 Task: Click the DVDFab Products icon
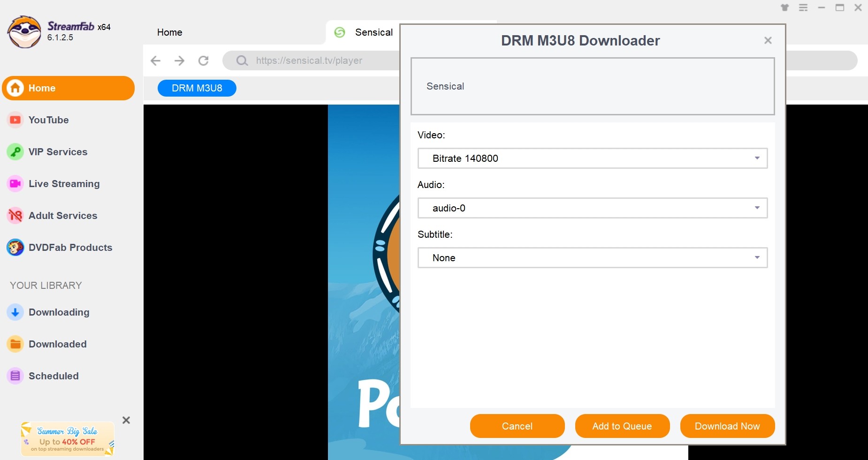tap(15, 248)
